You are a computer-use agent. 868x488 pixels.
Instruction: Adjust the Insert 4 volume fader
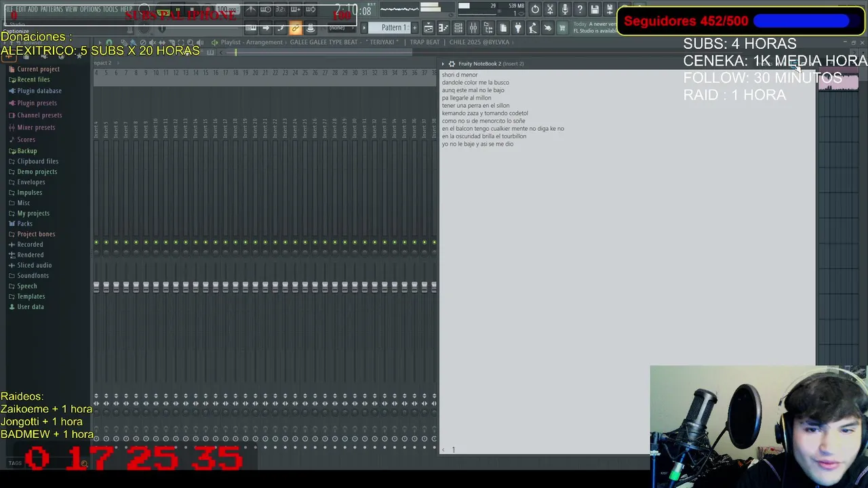click(x=96, y=287)
